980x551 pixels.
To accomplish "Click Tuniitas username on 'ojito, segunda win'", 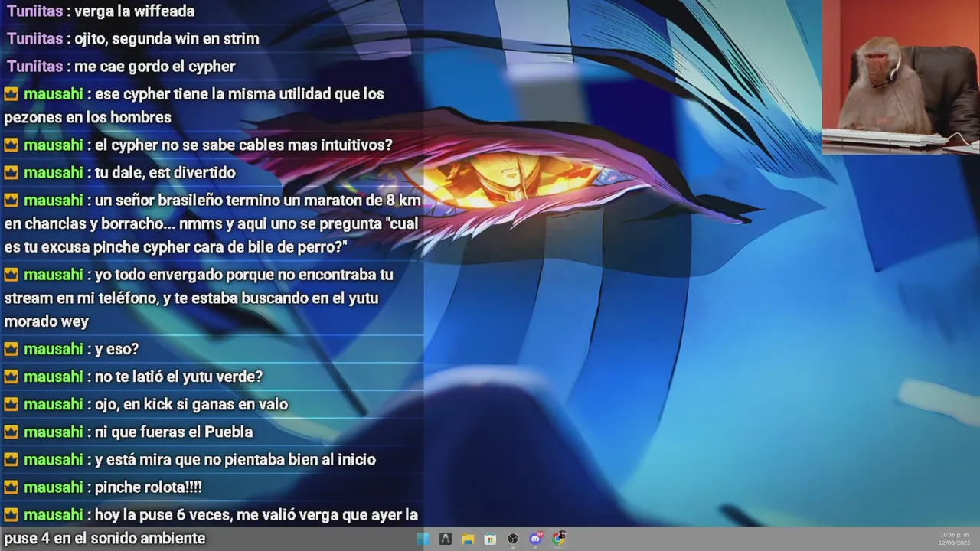I will tap(35, 39).
